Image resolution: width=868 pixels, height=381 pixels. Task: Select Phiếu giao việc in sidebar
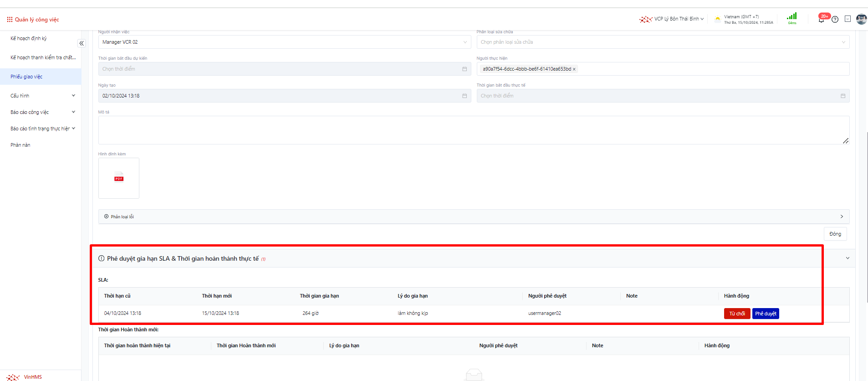pos(26,77)
